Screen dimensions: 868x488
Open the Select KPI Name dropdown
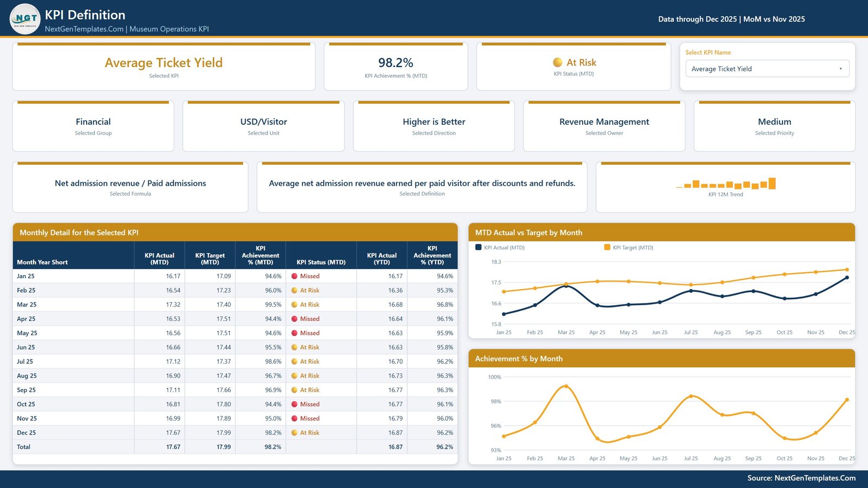coord(767,69)
